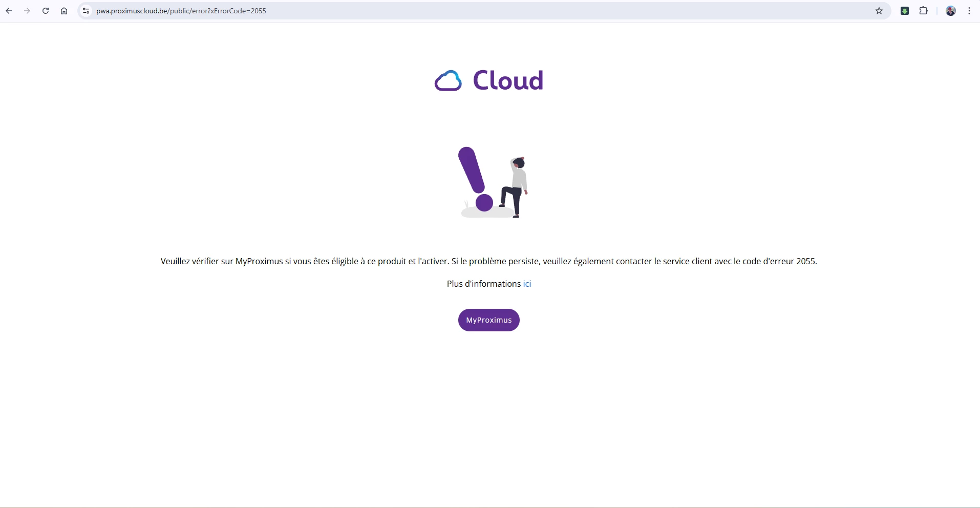View site information icon in address bar
The image size is (980, 508).
(86, 11)
